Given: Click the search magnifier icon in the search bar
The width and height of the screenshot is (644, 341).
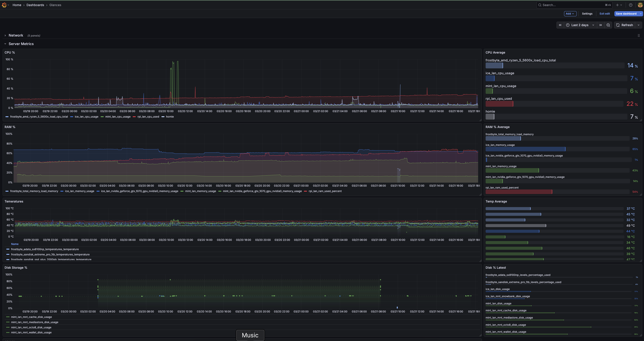Looking at the screenshot, I should tap(540, 5).
